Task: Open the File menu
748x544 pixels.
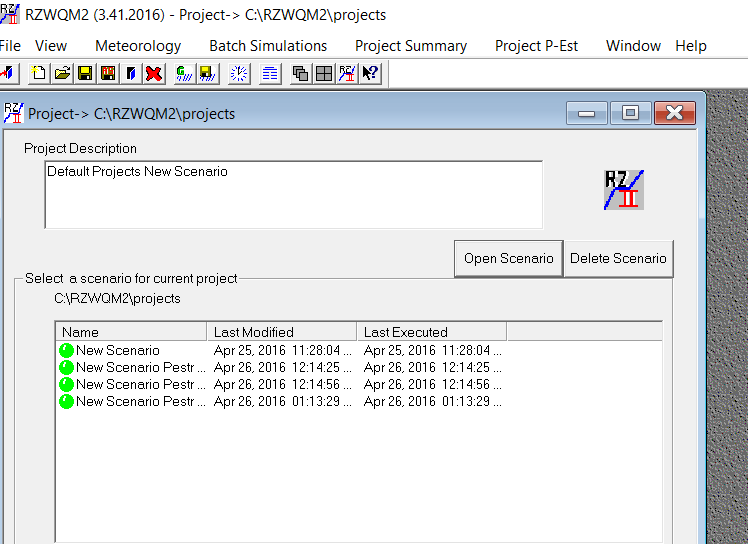Action: (x=10, y=46)
